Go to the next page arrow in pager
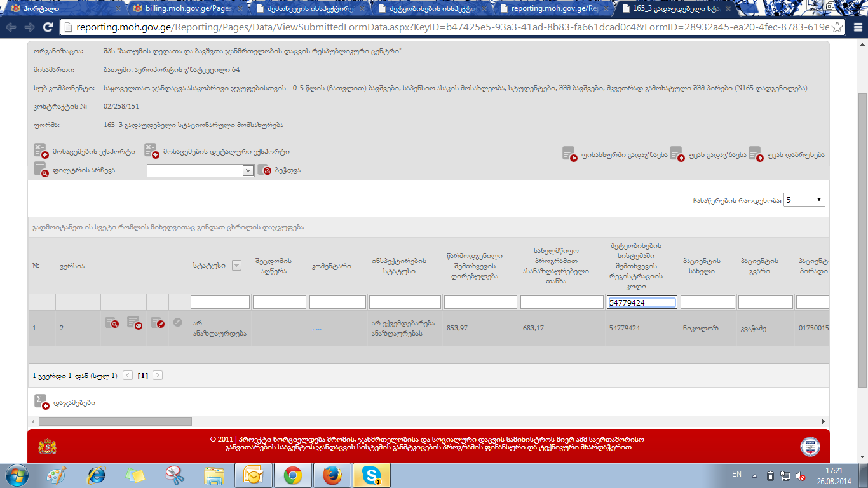868x488 pixels. (x=158, y=376)
